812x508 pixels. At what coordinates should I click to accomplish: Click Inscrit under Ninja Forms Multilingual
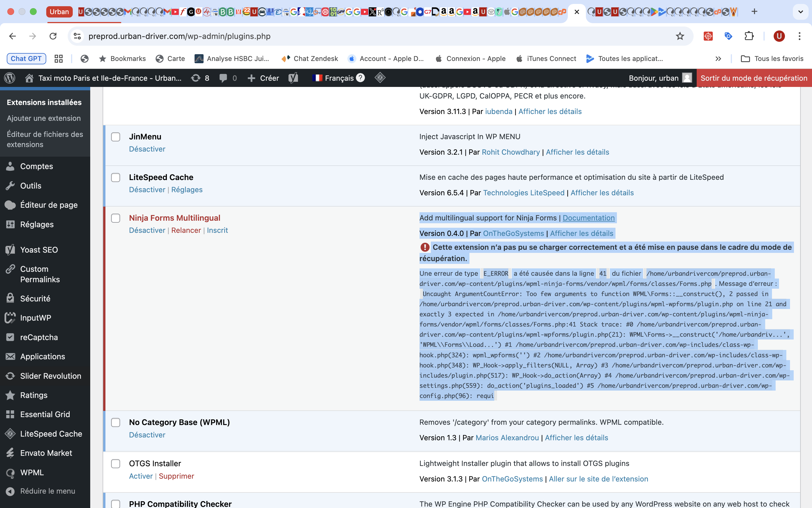coord(217,230)
